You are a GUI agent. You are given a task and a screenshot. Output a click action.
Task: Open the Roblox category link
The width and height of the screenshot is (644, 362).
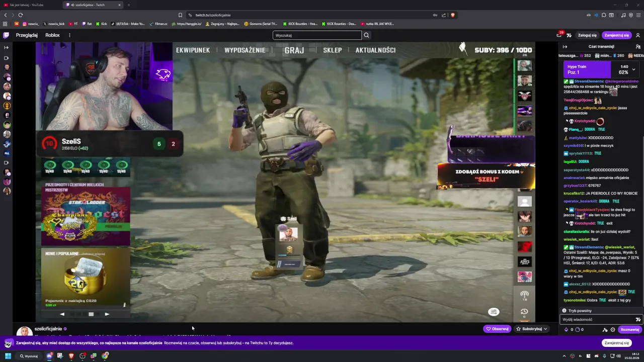click(52, 35)
